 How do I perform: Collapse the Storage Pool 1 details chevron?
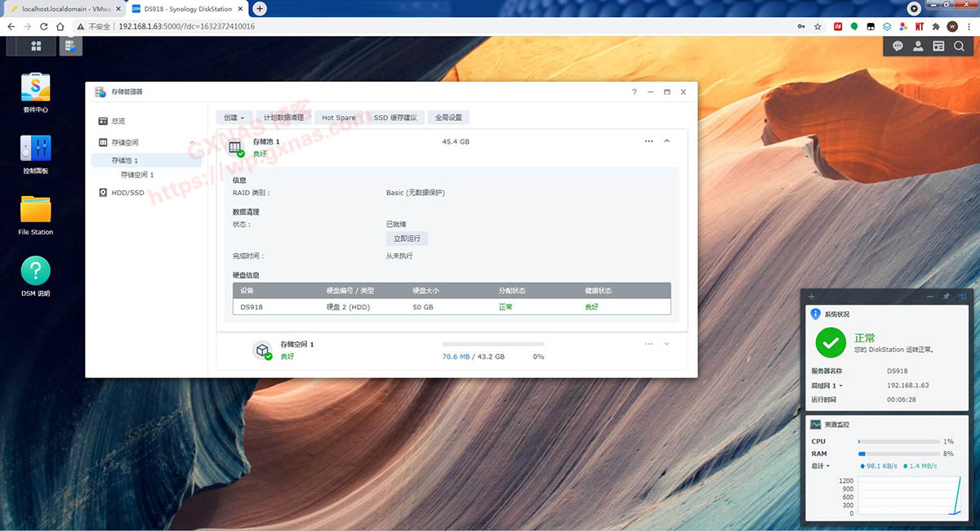point(667,141)
